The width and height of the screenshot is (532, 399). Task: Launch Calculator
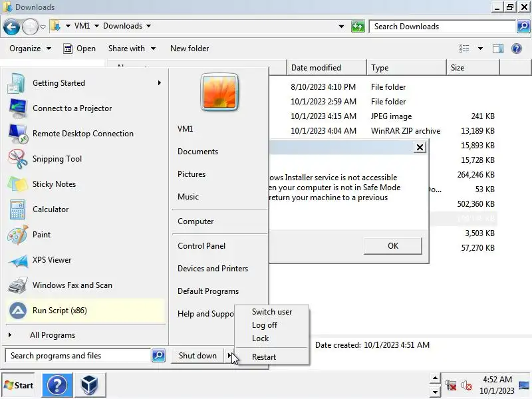coord(85,209)
